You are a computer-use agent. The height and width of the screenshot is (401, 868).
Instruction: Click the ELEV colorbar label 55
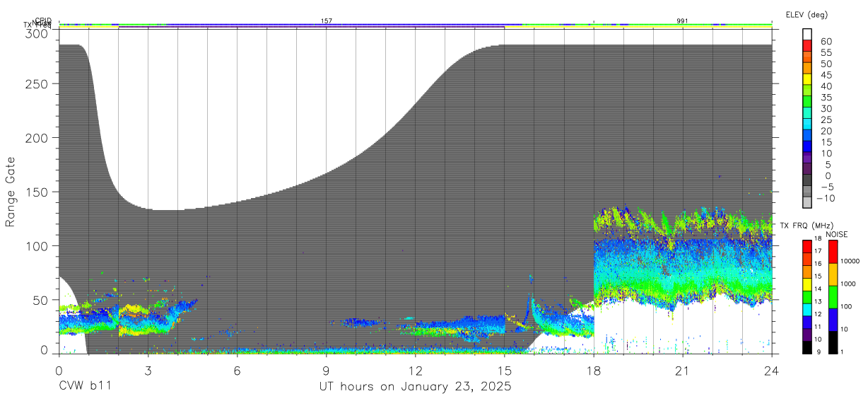(826, 52)
